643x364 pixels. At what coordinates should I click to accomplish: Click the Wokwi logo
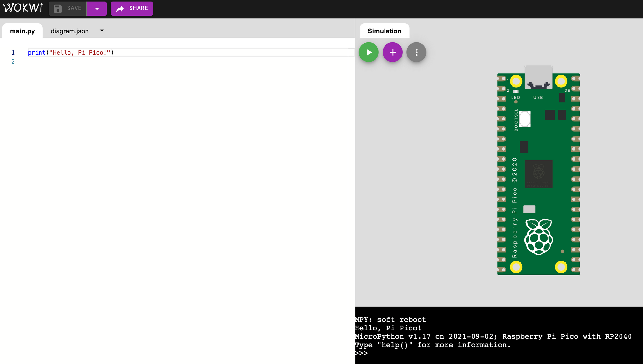click(x=23, y=8)
